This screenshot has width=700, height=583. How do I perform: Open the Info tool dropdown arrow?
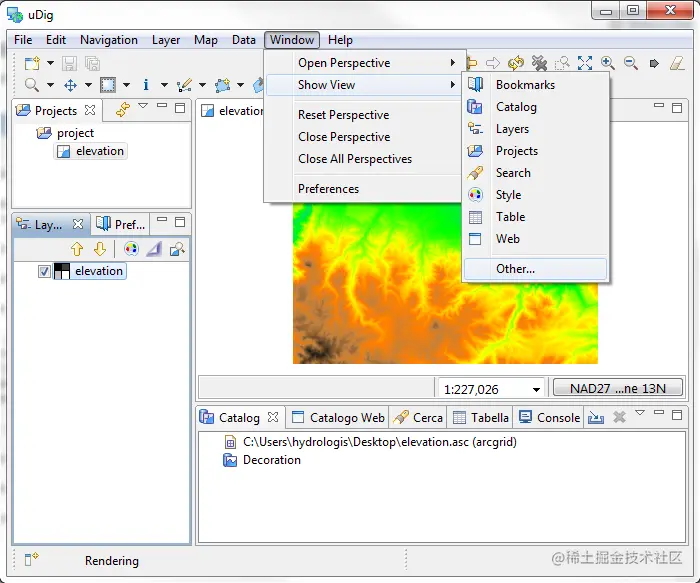(165, 85)
